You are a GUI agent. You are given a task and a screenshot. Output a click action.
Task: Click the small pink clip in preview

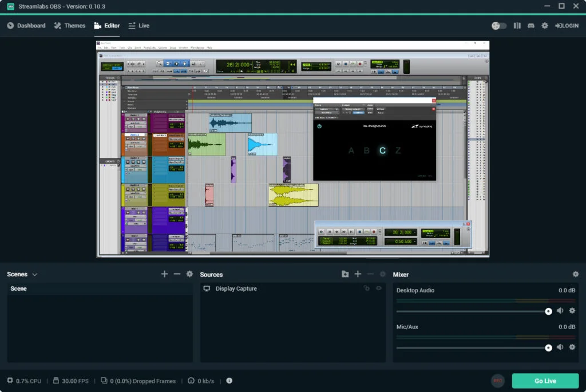(209, 195)
